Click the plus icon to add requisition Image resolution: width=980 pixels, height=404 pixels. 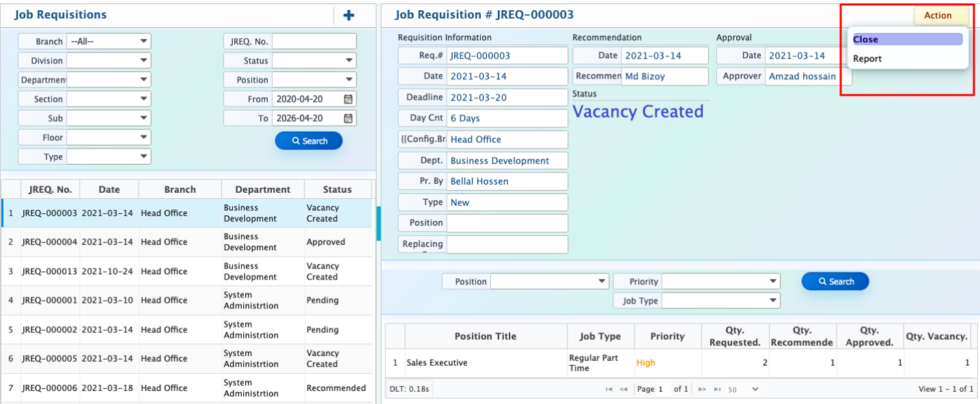[348, 15]
